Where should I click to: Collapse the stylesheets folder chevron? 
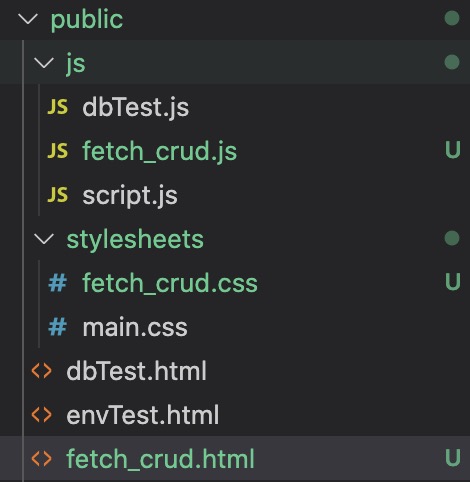[x=44, y=239]
